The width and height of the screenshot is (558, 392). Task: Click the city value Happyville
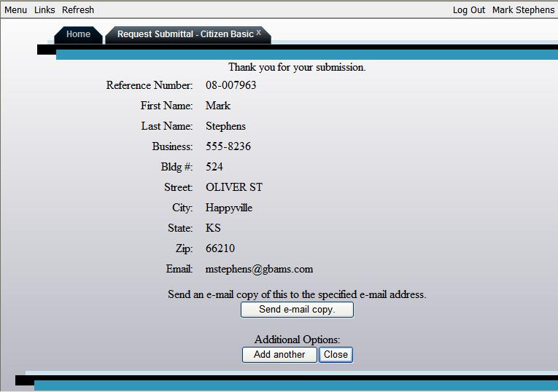coord(229,208)
